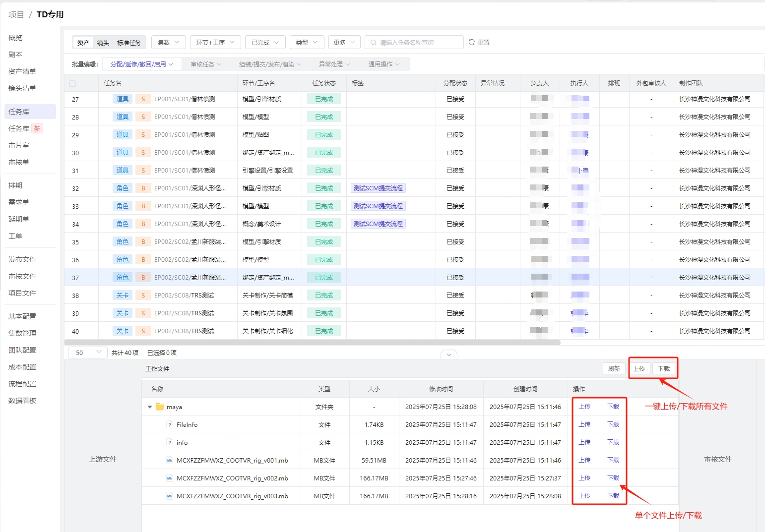Open the 环节+工序 dropdown
This screenshot has height=532, width=765.
pos(215,43)
